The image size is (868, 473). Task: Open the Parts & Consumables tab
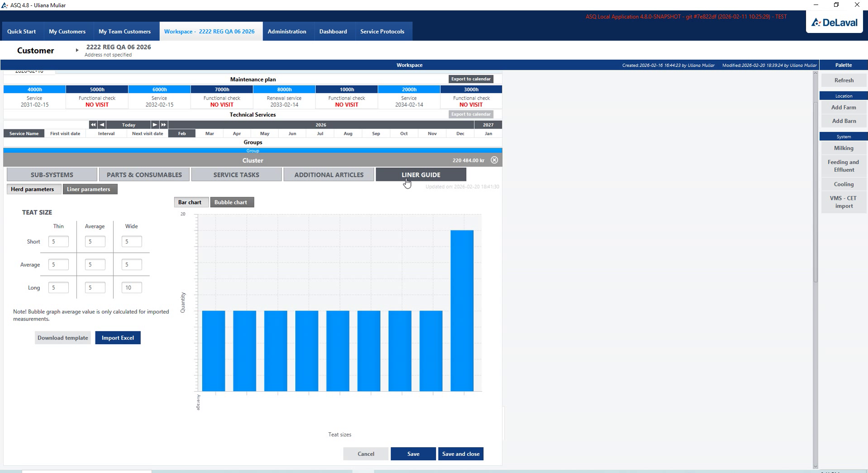[144, 175]
